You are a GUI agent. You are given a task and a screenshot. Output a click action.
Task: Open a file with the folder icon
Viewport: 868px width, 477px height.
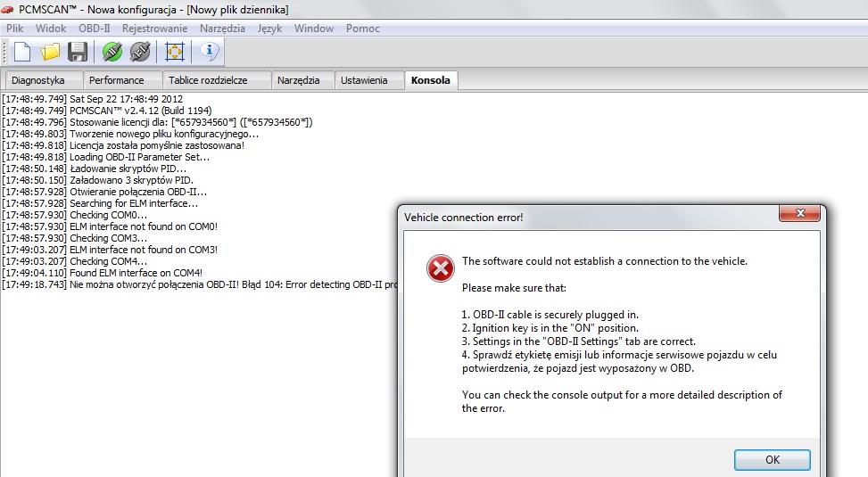coord(50,52)
